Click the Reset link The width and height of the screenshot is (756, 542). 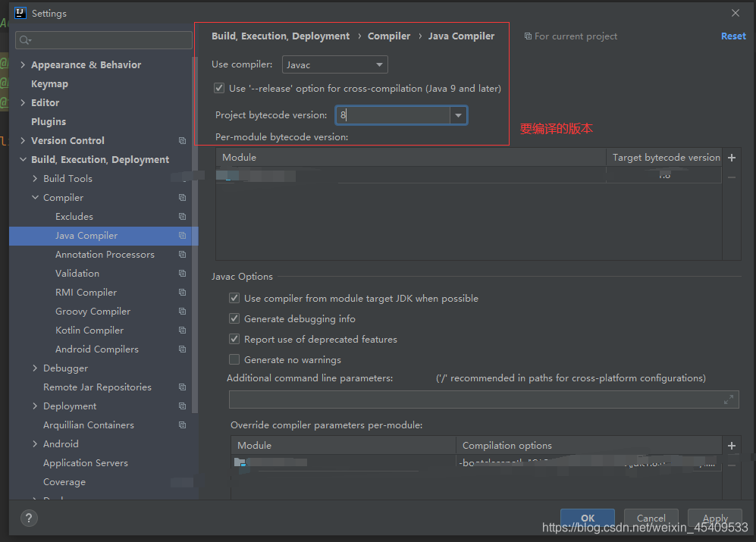pyautogui.click(x=732, y=36)
